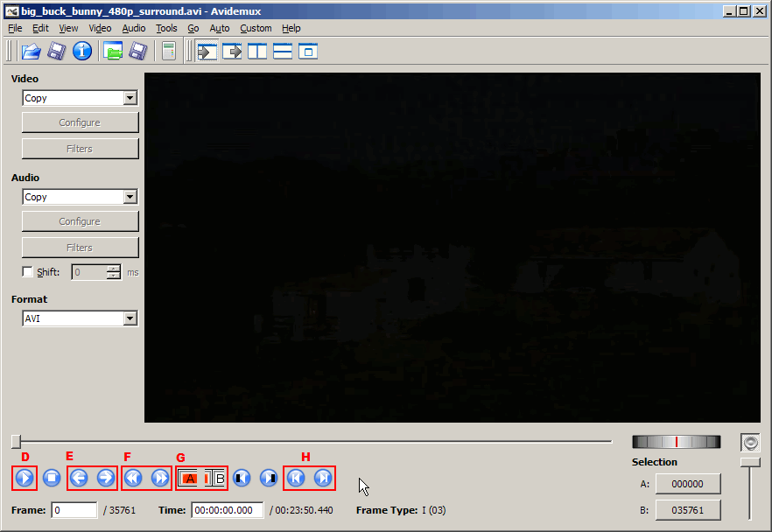Screen dimensions: 772x532
Task: Click selection A 000000 button
Action: click(x=688, y=484)
